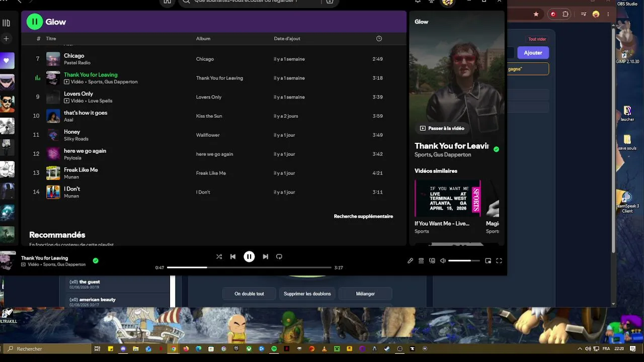Skip to the previous track
Screen dimensions: 644x362
point(233,256)
